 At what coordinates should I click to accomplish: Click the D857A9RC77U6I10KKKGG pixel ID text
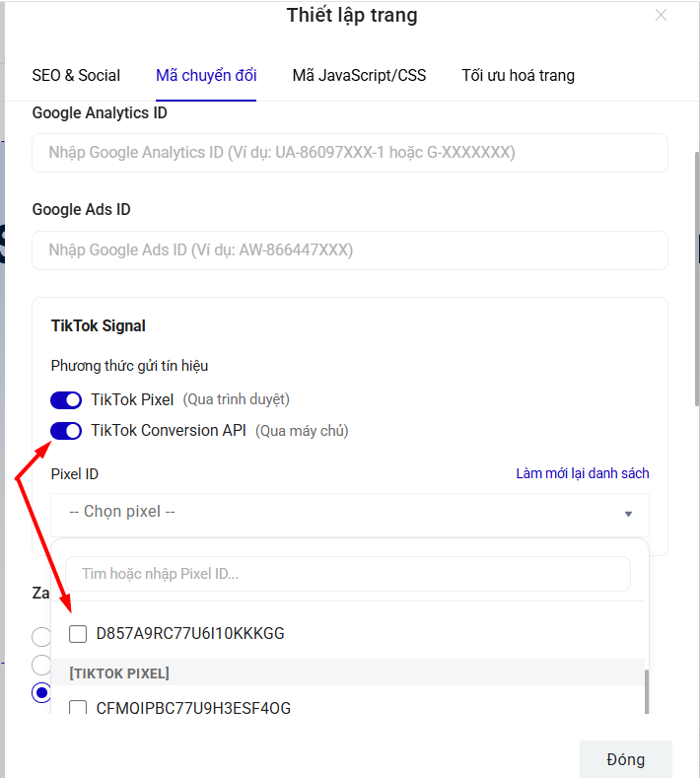pyautogui.click(x=190, y=634)
